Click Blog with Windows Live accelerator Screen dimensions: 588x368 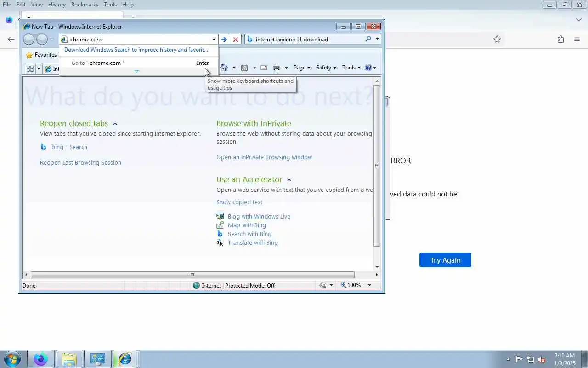(259, 217)
